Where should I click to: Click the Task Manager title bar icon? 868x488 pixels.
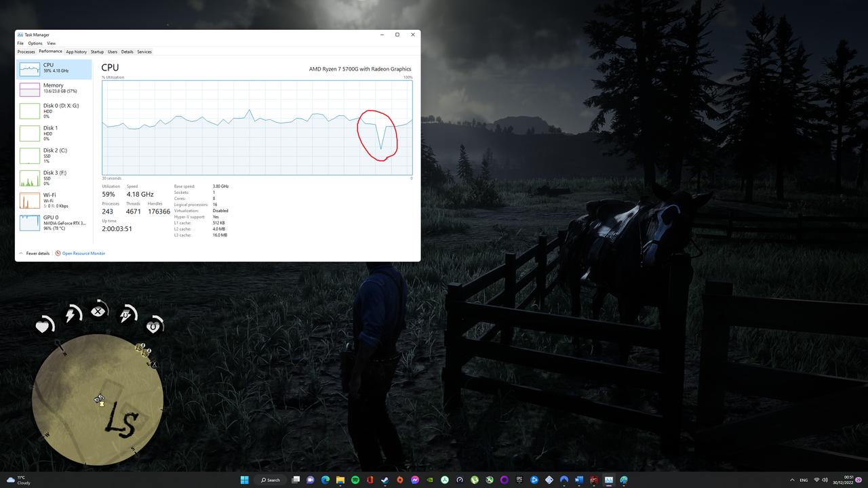(x=20, y=35)
